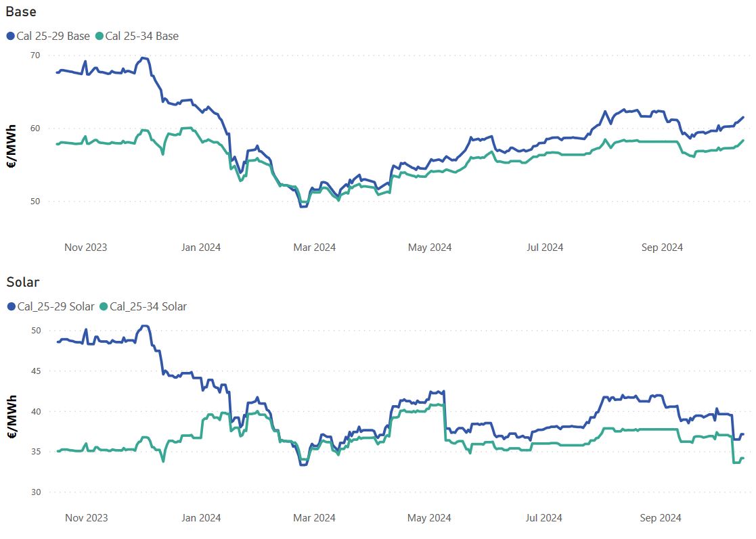The image size is (756, 539).
Task: Select the Base chart title
Action: point(21,11)
